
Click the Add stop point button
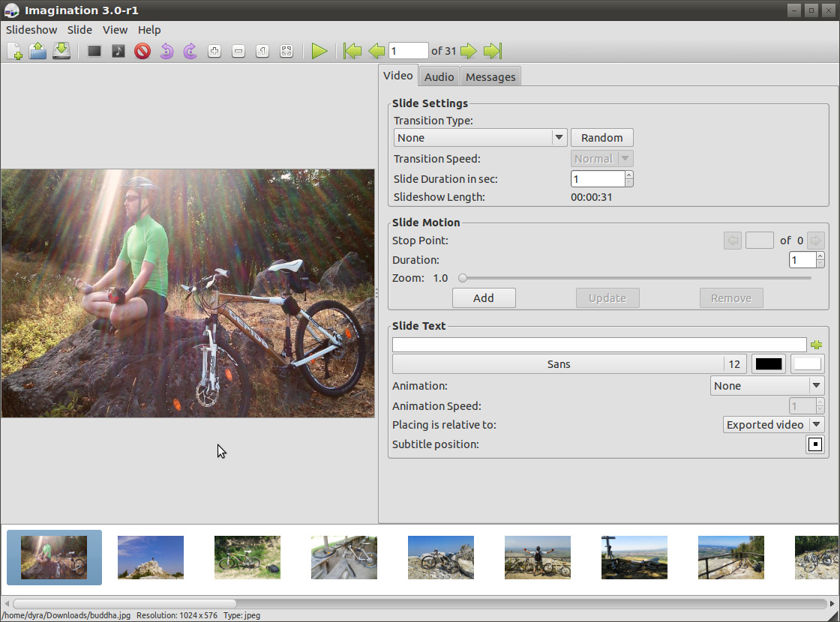click(x=484, y=298)
